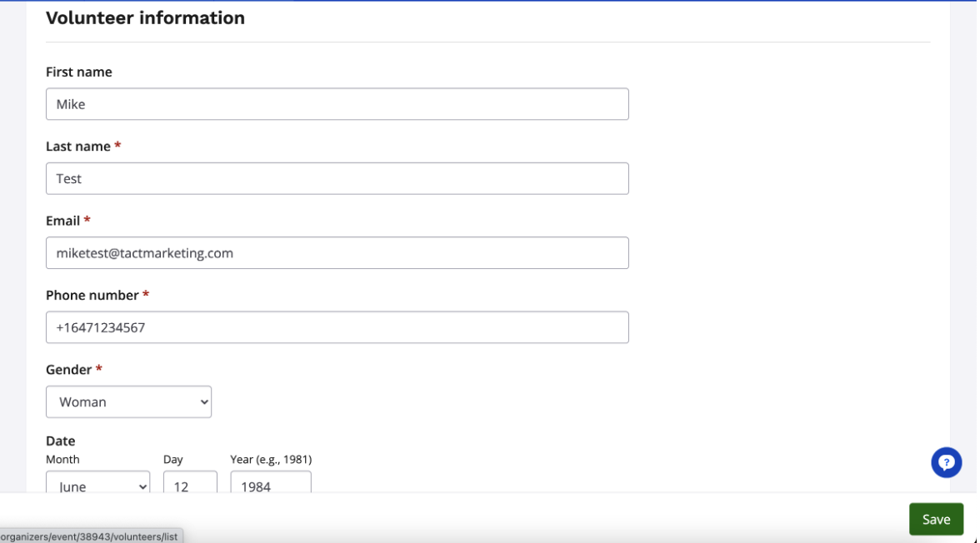Click the bold "Date" section label
This screenshot has width=980, height=543.
pyautogui.click(x=60, y=441)
